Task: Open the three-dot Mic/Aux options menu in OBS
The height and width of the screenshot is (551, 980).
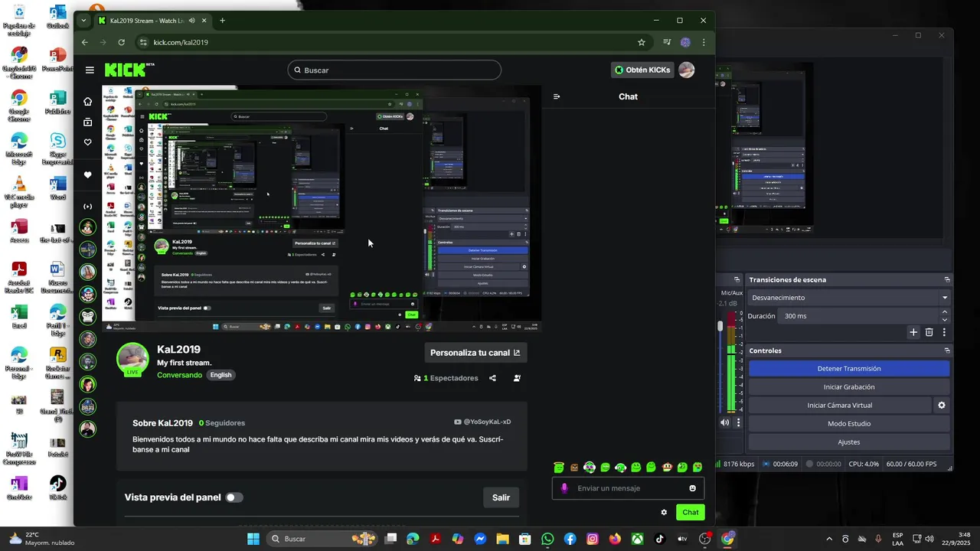Action: pyautogui.click(x=739, y=422)
